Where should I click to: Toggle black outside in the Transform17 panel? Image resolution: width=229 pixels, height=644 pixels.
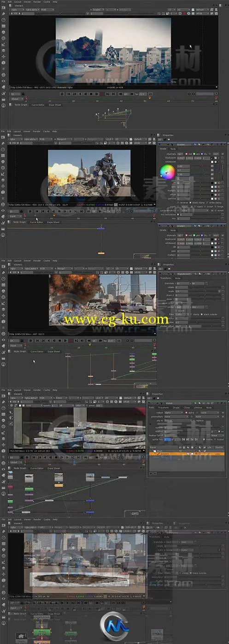coord(202,314)
